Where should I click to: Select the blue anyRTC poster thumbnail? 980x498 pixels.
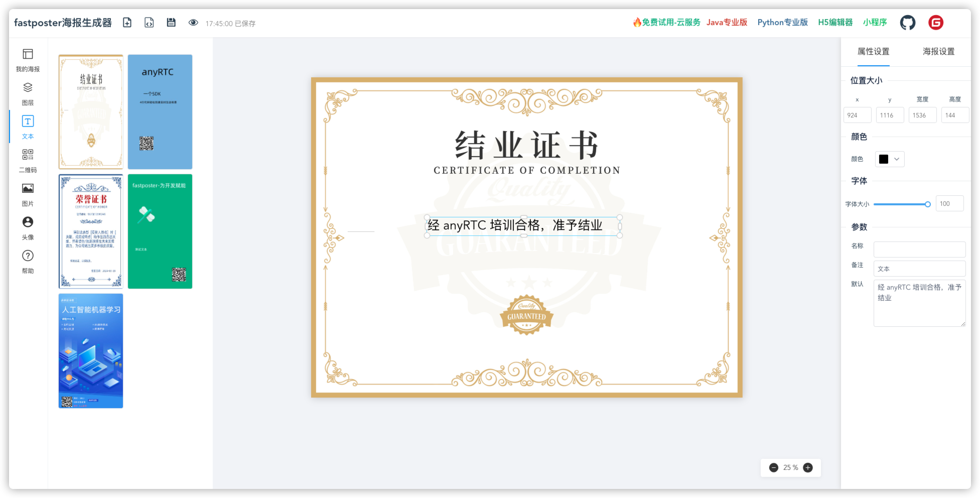[x=160, y=112]
